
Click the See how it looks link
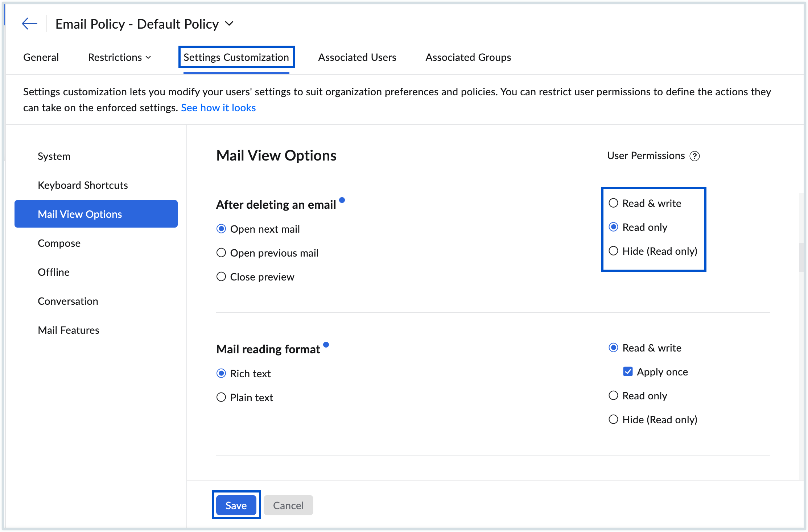pos(218,108)
